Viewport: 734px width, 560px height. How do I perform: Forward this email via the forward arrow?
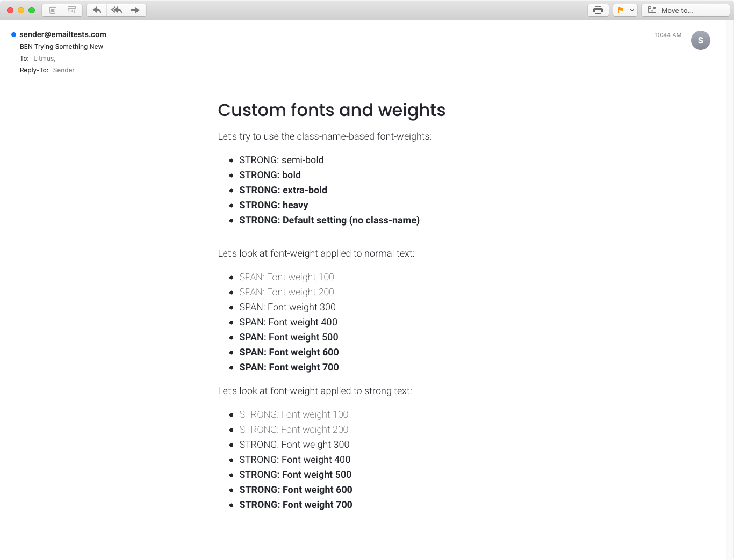[x=135, y=10]
